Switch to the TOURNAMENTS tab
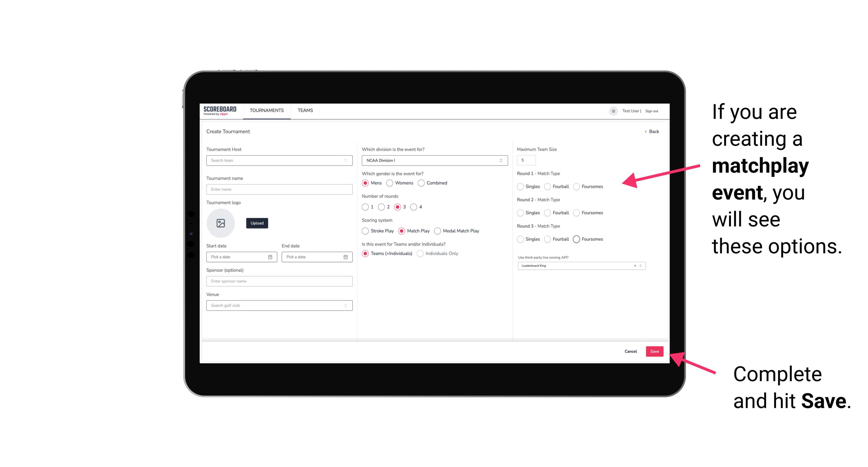868x467 pixels. (266, 110)
